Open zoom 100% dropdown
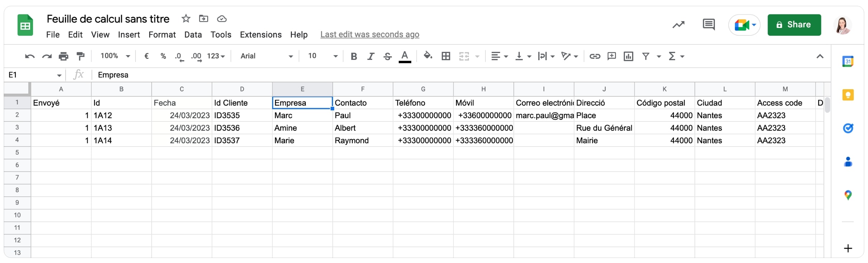This screenshot has height=263, width=868. (x=115, y=56)
